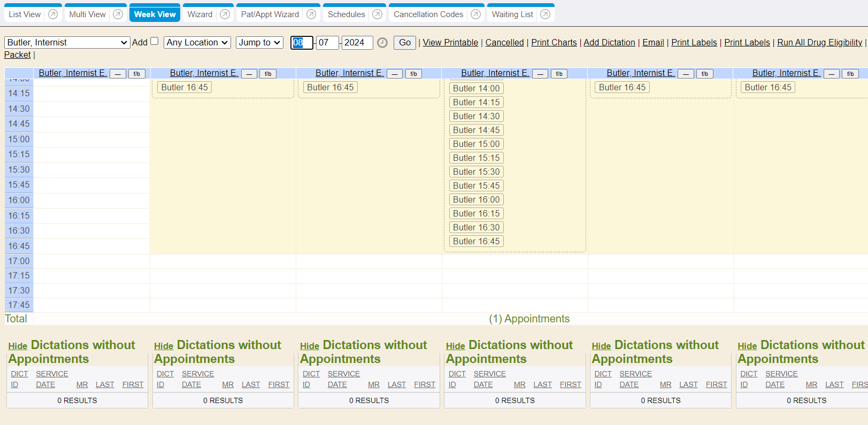Viewport: 868px width, 425px height.
Task: Collapse first column with its minus button
Action: [118, 74]
